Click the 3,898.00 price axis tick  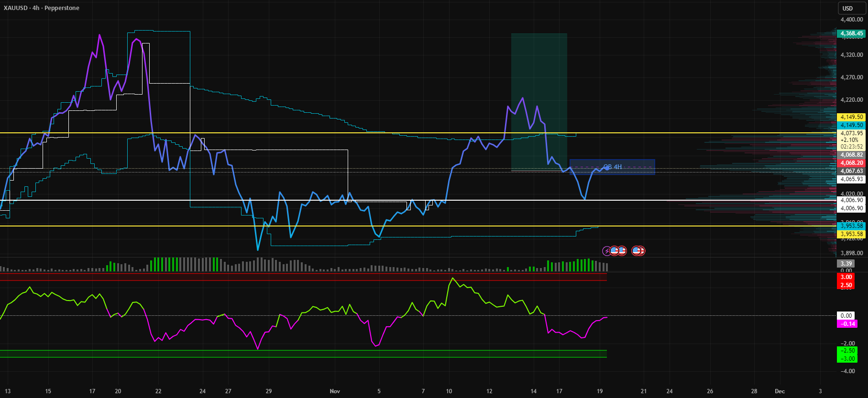tap(852, 253)
